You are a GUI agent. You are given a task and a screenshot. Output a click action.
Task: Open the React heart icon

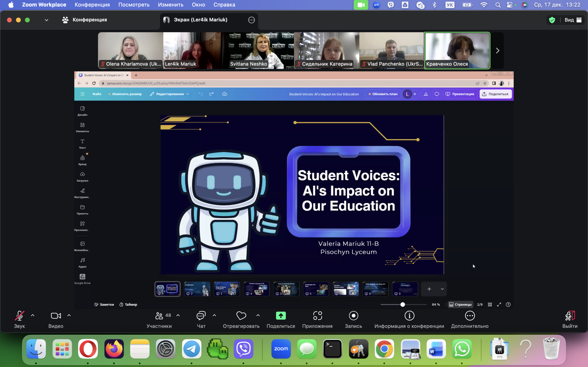click(241, 316)
